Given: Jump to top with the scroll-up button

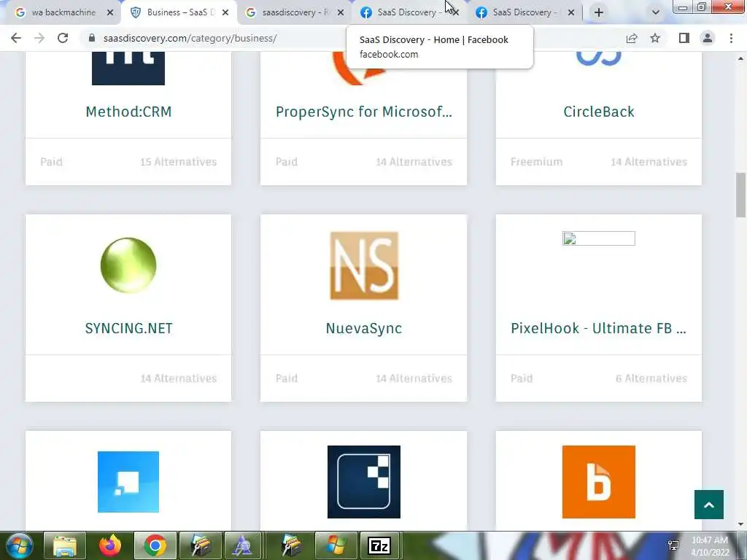Looking at the screenshot, I should (709, 505).
